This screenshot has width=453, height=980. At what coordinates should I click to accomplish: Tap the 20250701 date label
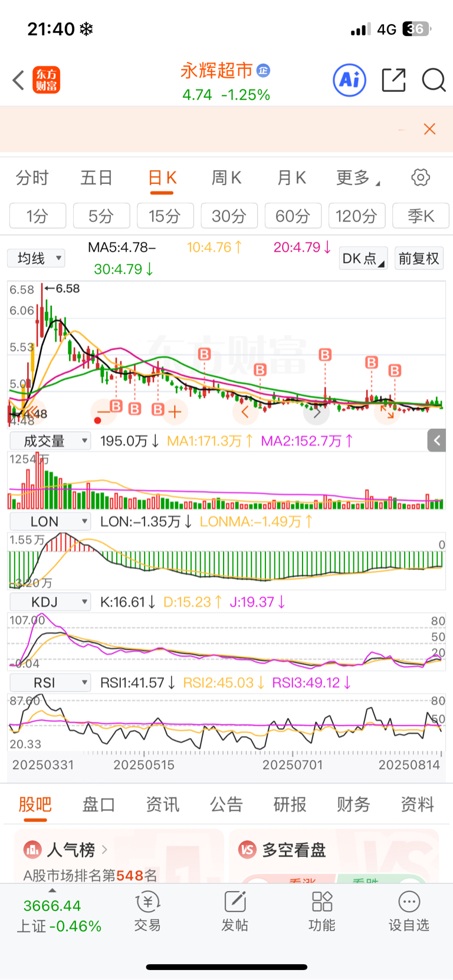pyautogui.click(x=293, y=765)
